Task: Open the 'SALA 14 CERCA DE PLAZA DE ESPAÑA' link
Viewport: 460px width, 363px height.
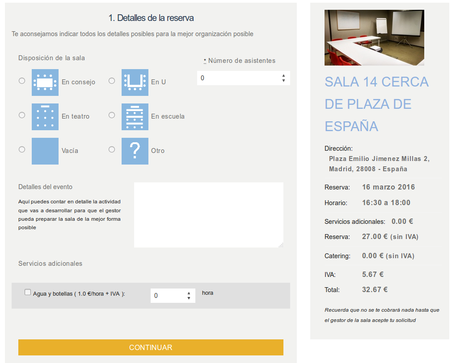Action: pos(377,104)
